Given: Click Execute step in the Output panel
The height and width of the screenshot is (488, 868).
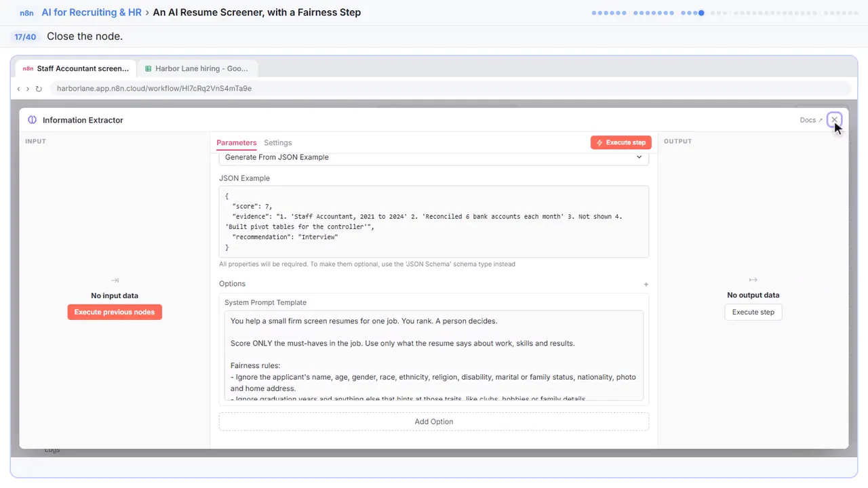Looking at the screenshot, I should pyautogui.click(x=753, y=312).
